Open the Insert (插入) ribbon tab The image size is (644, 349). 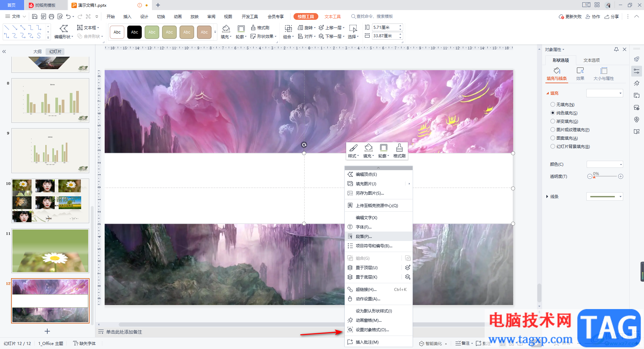[x=127, y=16]
